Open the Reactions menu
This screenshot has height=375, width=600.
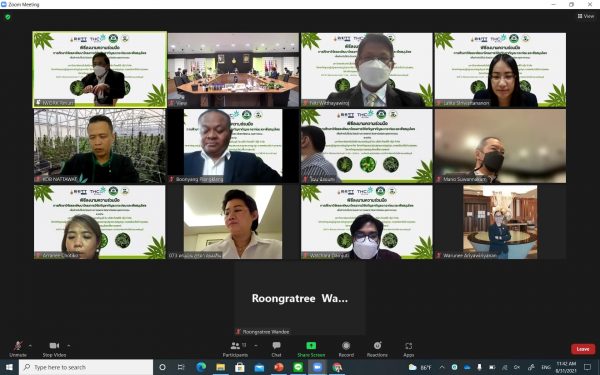coord(377,349)
